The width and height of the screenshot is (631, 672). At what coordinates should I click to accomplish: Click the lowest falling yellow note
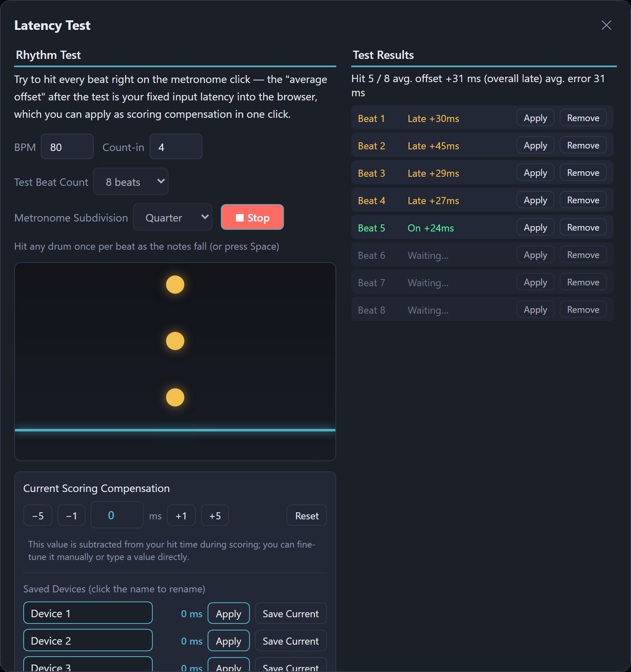point(175,397)
